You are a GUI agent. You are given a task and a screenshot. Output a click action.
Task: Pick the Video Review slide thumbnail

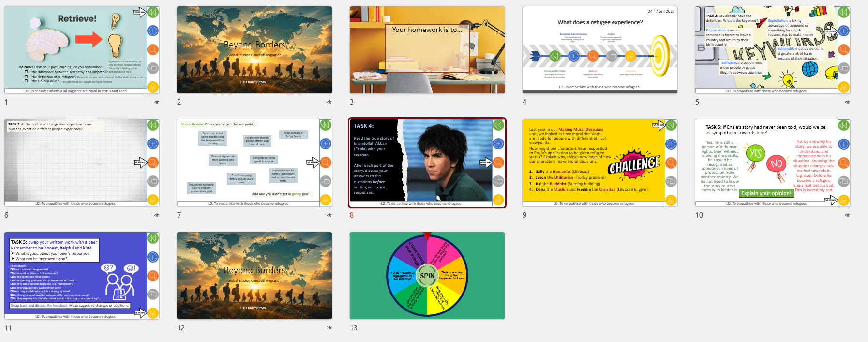[254, 163]
